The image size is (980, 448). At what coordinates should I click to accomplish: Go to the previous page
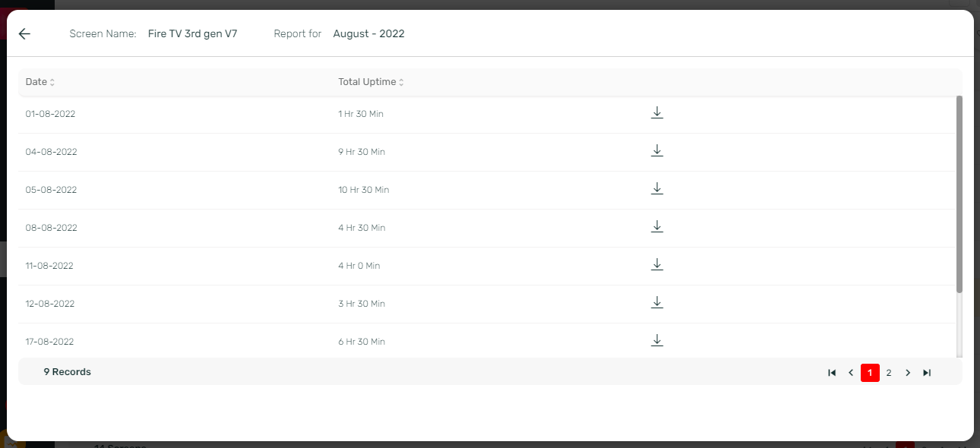[x=851, y=373]
